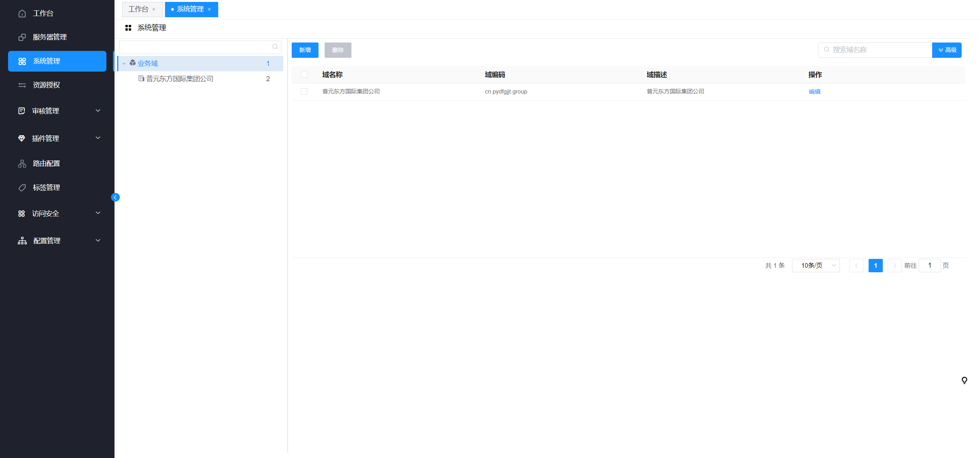This screenshot has width=980, height=458.
Task: Close the 工作台 tab
Action: [154, 9]
